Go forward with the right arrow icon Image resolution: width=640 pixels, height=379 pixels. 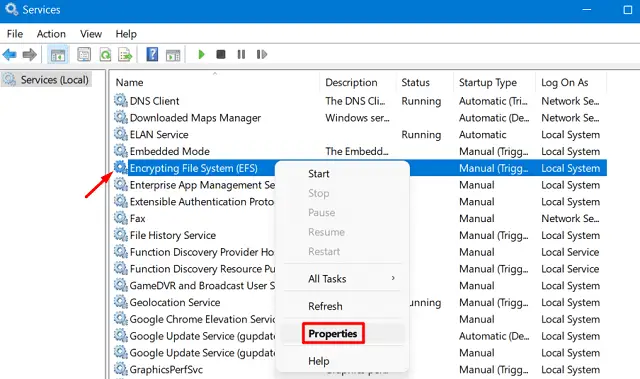pos(30,54)
